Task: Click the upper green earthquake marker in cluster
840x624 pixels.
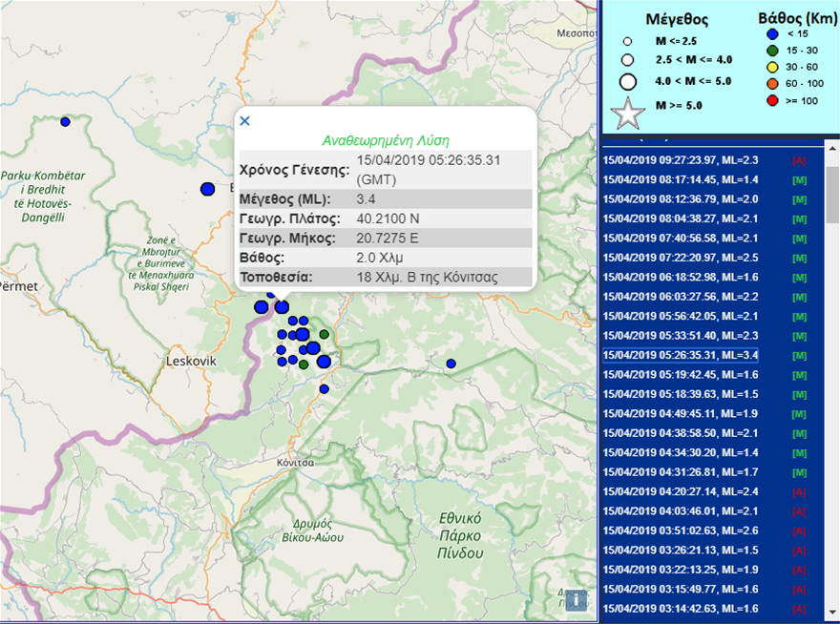Action: click(x=325, y=334)
